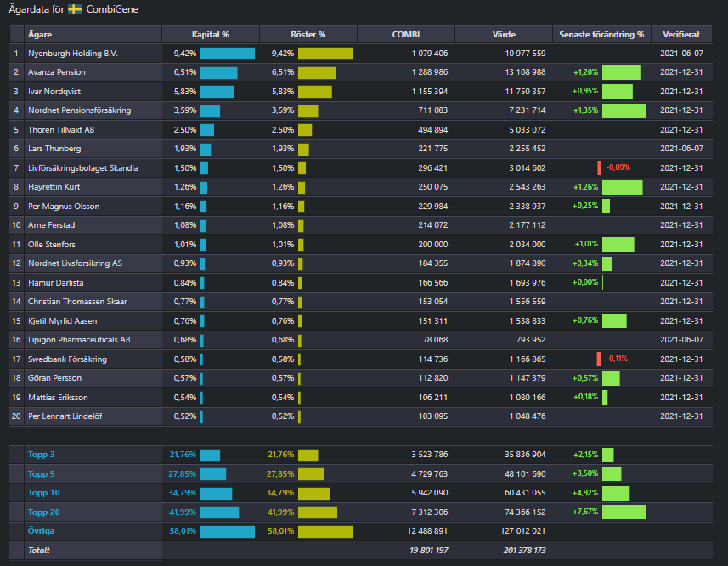
Task: Sort by the Kapital % column header
Action: 211,35
